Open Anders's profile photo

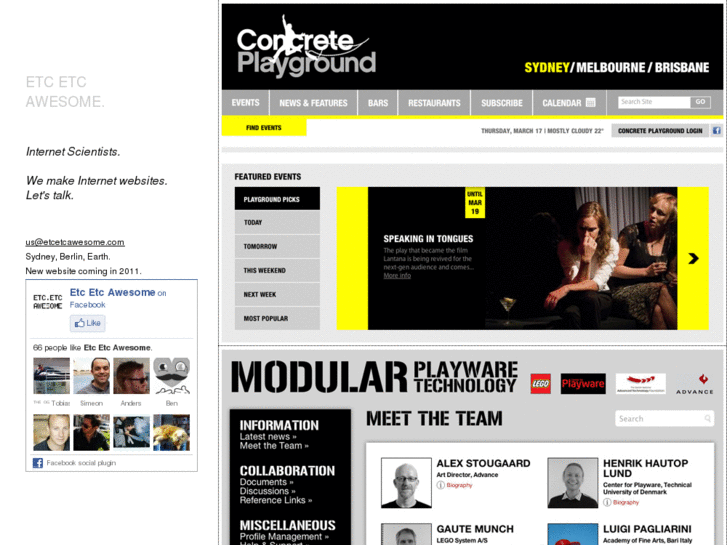coord(131,376)
